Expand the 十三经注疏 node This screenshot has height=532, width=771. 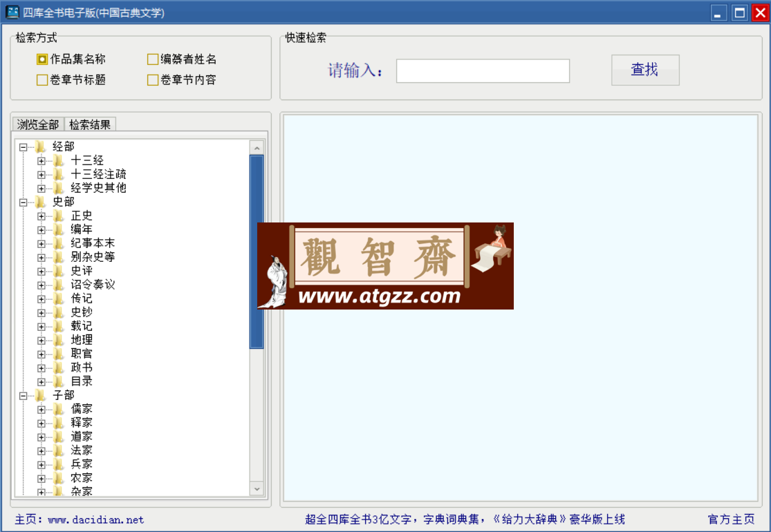point(41,174)
